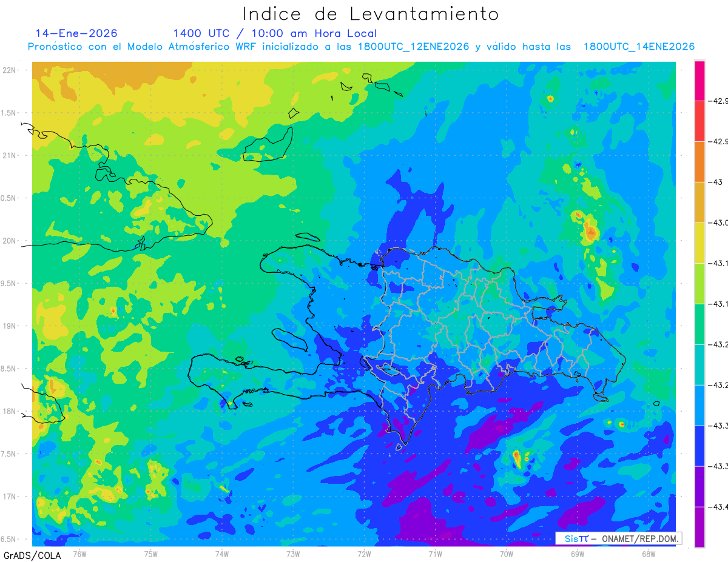Click the "GrADS/COLA" credit text

click(x=32, y=555)
